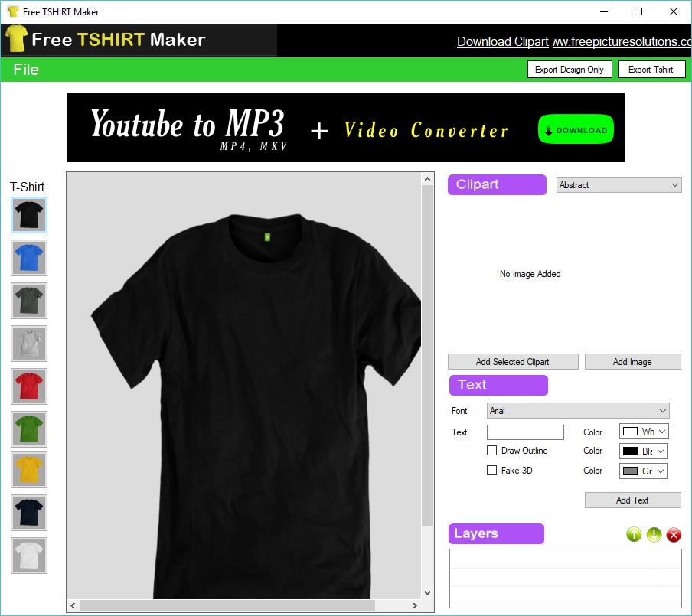The height and width of the screenshot is (616, 692).
Task: Select the black t-shirt template
Action: pos(28,215)
